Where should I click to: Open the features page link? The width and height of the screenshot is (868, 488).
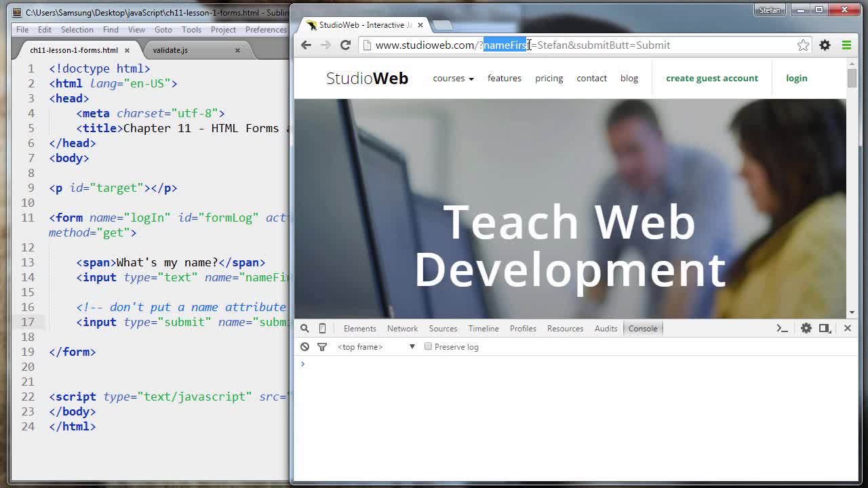(505, 78)
